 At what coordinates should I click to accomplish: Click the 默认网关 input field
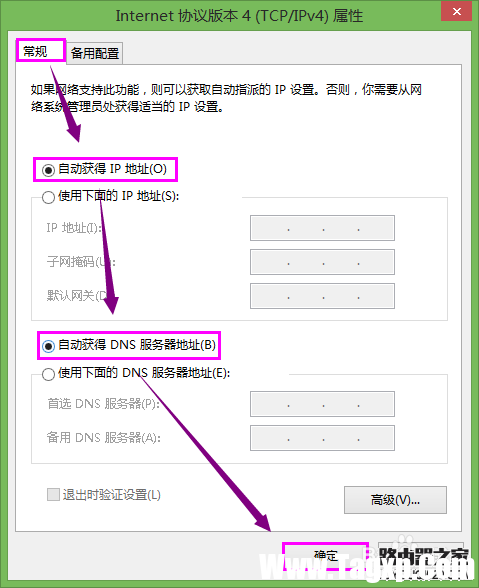(322, 296)
